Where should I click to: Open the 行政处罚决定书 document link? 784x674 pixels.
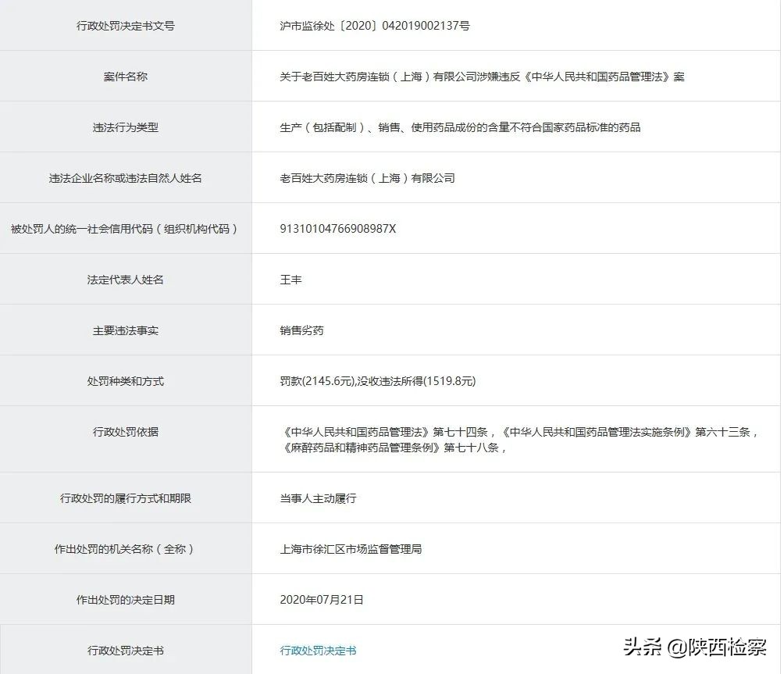tap(317, 650)
